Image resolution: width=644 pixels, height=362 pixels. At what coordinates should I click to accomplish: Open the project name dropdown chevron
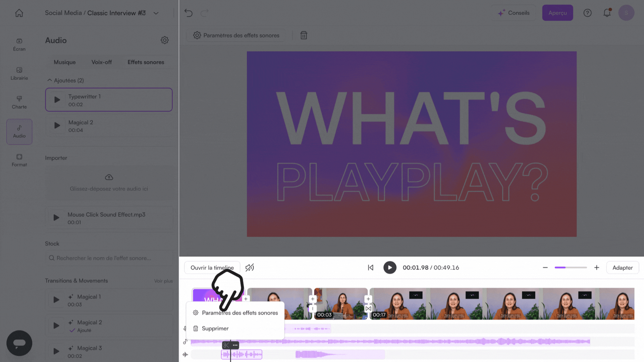click(156, 13)
